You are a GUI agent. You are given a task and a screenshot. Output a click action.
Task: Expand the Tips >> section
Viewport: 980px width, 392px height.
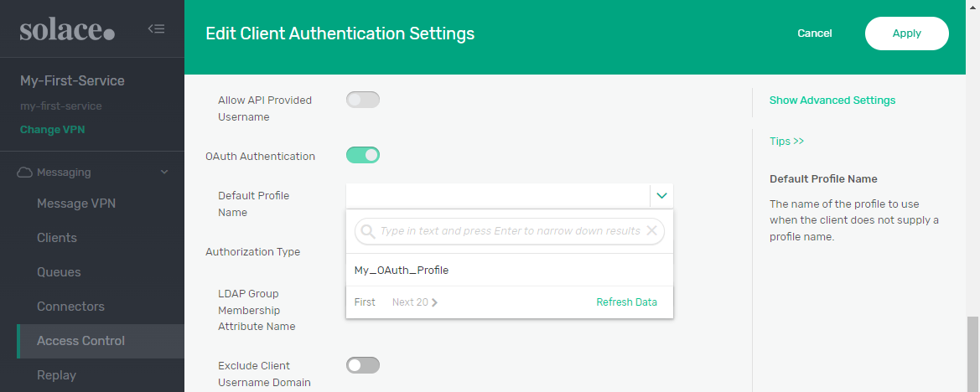click(x=786, y=141)
